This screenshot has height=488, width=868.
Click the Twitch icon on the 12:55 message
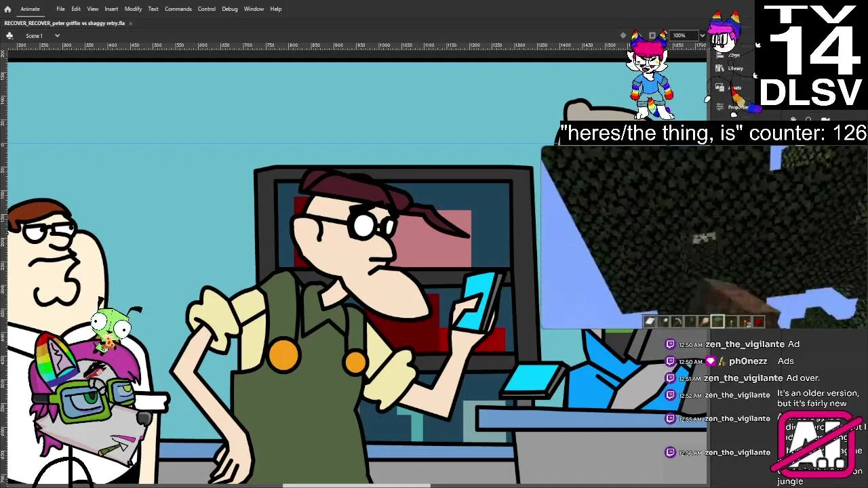click(x=671, y=419)
